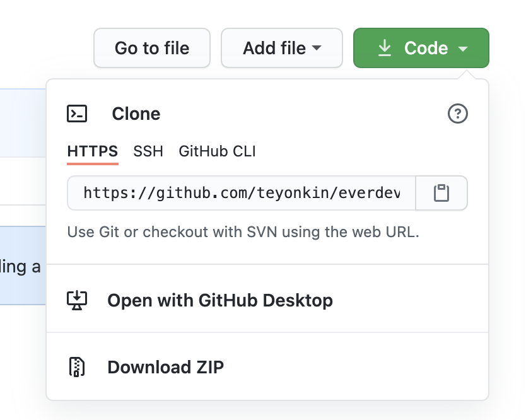Choose Open with GitHub Desktop
The width and height of the screenshot is (526, 420).
(x=267, y=300)
